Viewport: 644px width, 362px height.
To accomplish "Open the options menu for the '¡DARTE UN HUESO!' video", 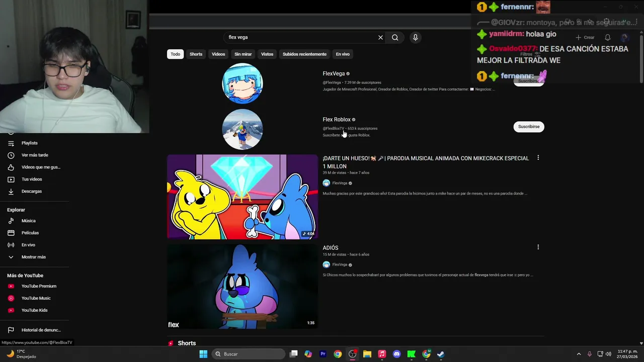I will (x=538, y=158).
